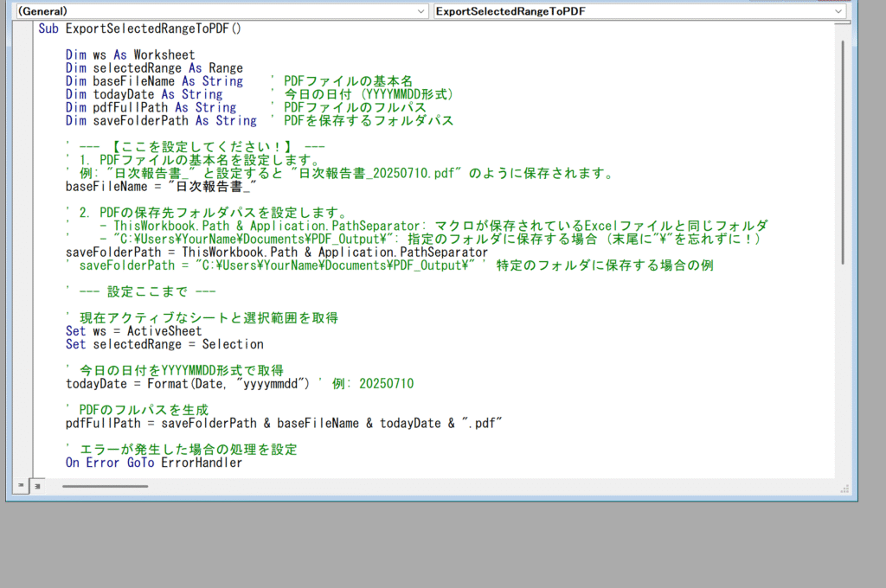Image resolution: width=886 pixels, height=588 pixels.
Task: Click the vertical scrollbar thumb of code window
Action: click(843, 152)
